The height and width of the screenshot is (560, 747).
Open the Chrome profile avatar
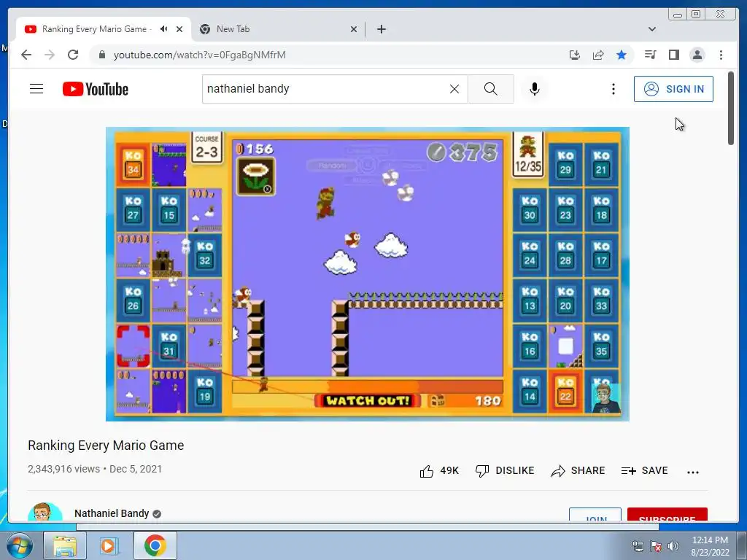pyautogui.click(x=697, y=55)
